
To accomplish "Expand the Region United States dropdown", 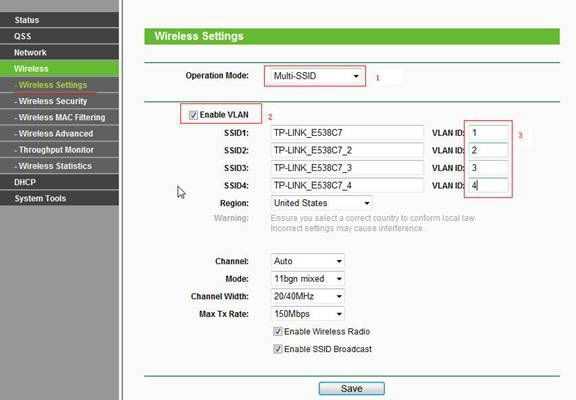I will click(321, 203).
